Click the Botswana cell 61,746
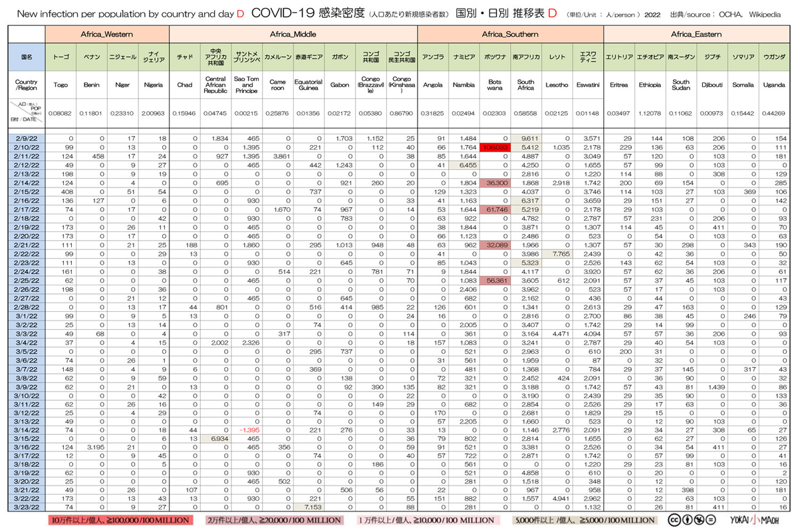798x532 pixels. 494,209
